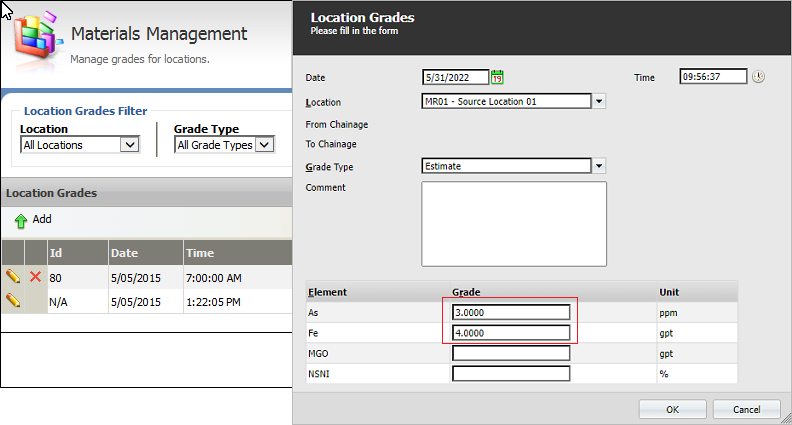Screen dimensions: 792x425
Task: Click the NSNI grade input field
Action: [511, 373]
